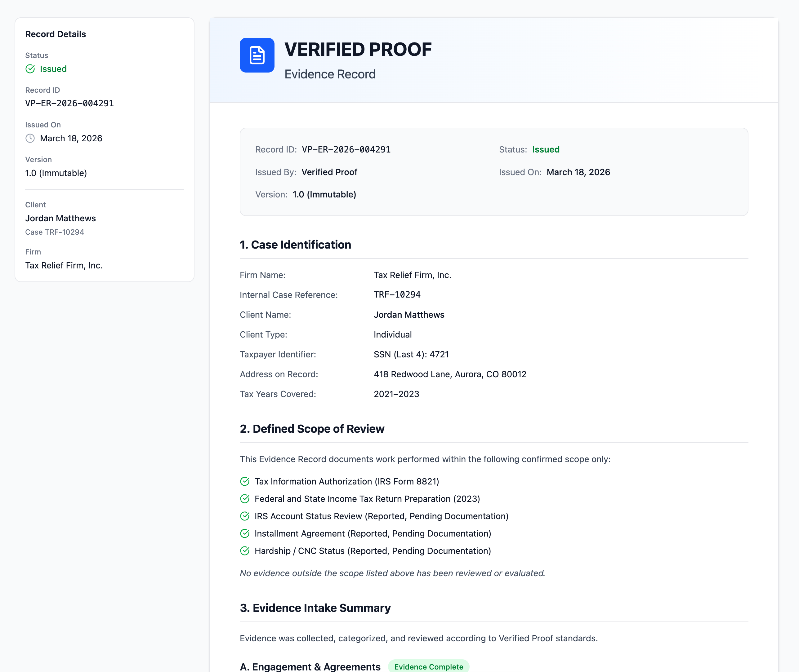Open the Record Details panel header
The width and height of the screenshot is (799, 672).
point(55,34)
